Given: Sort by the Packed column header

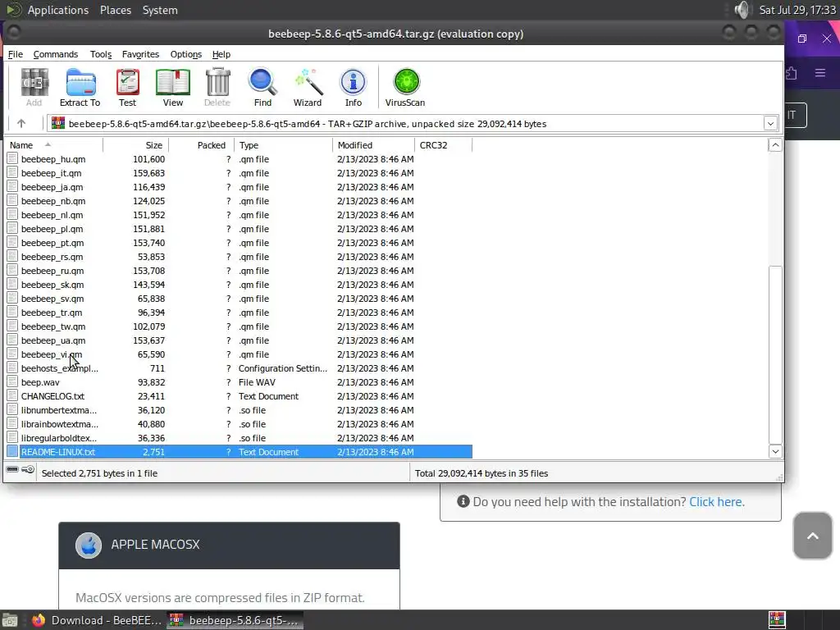Looking at the screenshot, I should pyautogui.click(x=202, y=145).
